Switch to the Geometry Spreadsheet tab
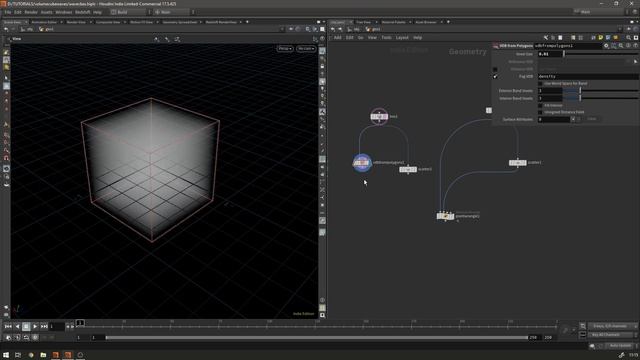This screenshot has height=360, width=640. click(180, 22)
